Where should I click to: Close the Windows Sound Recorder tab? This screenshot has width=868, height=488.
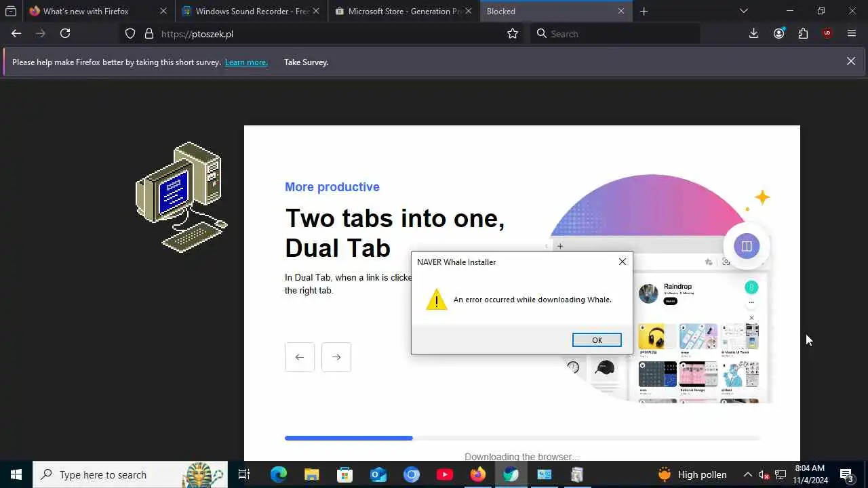pyautogui.click(x=316, y=11)
